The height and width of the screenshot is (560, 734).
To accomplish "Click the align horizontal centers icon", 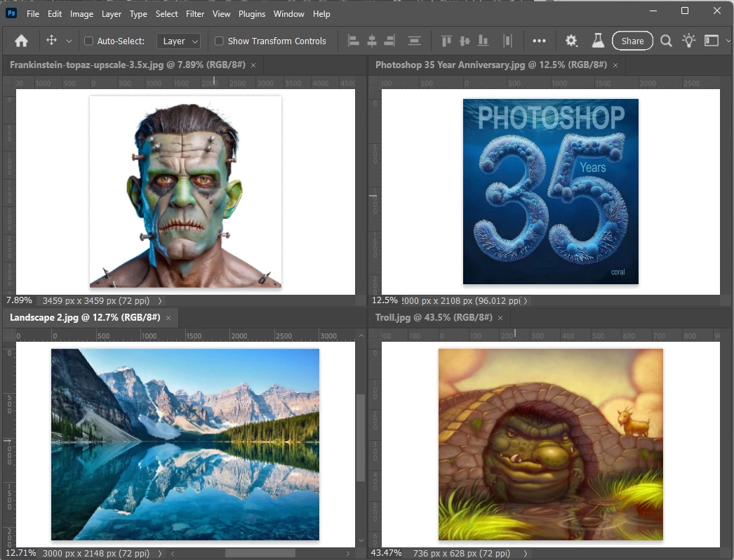I will click(372, 41).
